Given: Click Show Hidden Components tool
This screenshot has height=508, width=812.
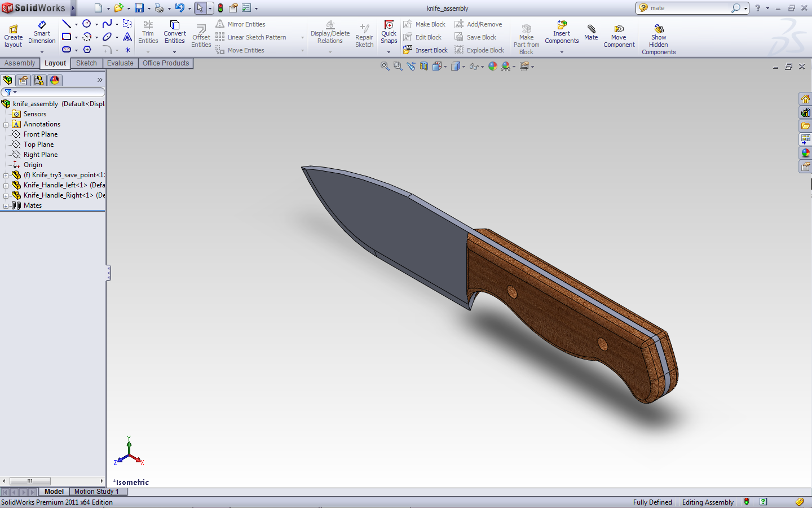Looking at the screenshot, I should 659,40.
